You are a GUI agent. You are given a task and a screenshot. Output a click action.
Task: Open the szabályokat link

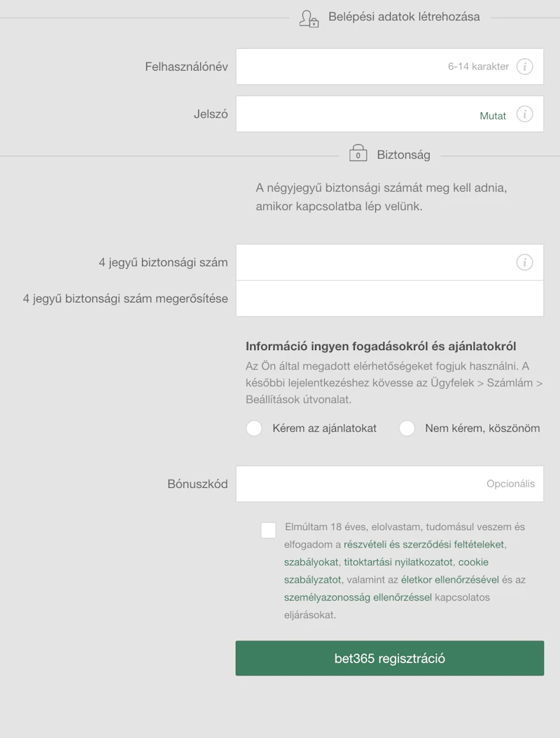(311, 562)
